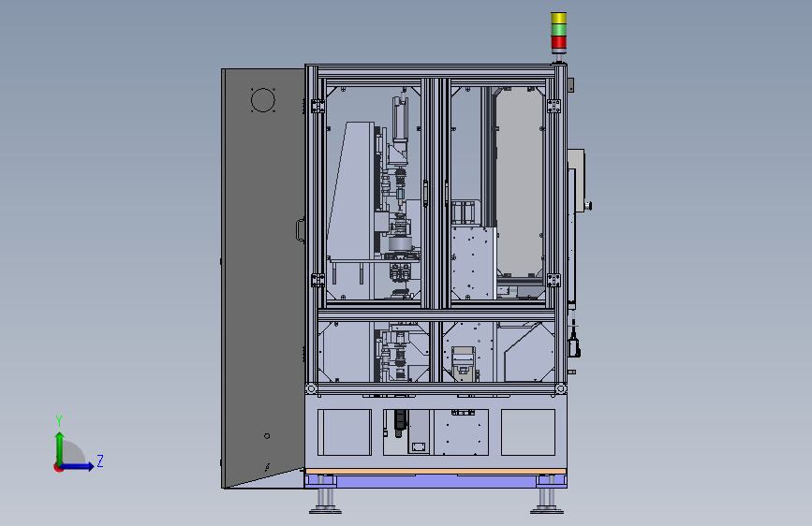This screenshot has width=812, height=526.
Task: Select the green segment of the signal tower
Action: point(559,30)
